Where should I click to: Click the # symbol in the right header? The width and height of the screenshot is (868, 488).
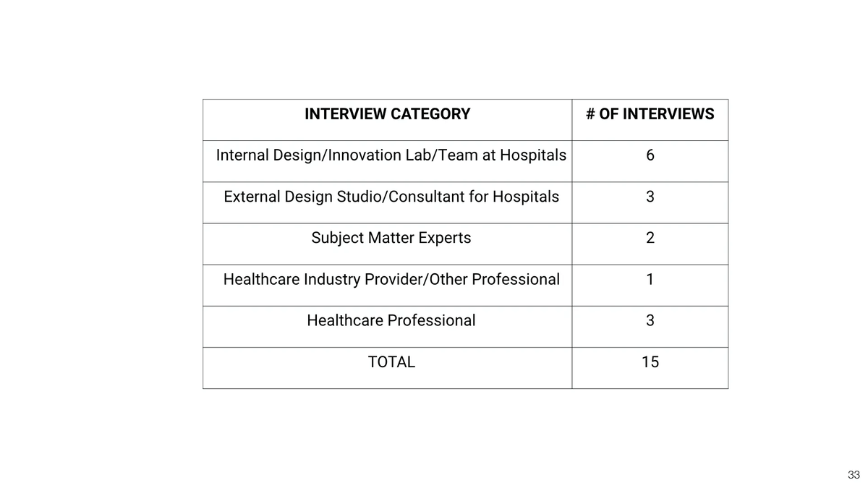point(590,114)
